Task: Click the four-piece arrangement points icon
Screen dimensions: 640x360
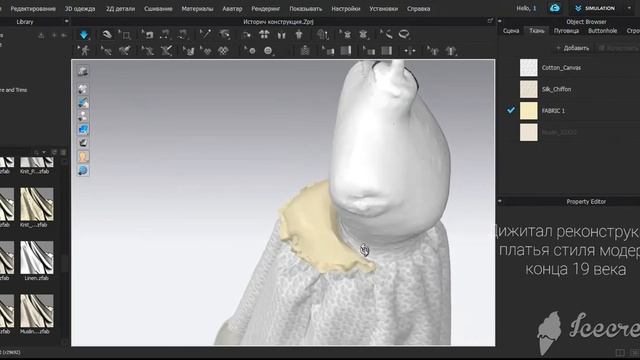Action: (264, 35)
